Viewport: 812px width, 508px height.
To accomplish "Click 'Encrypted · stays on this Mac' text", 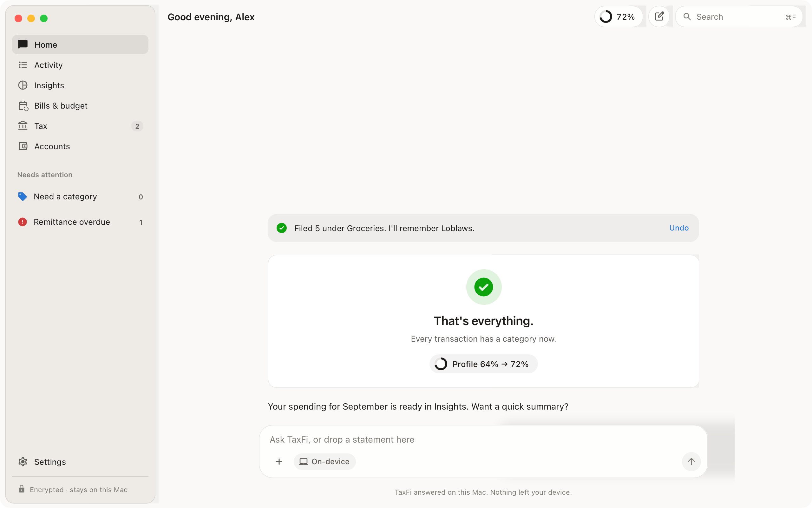I will 79,490.
